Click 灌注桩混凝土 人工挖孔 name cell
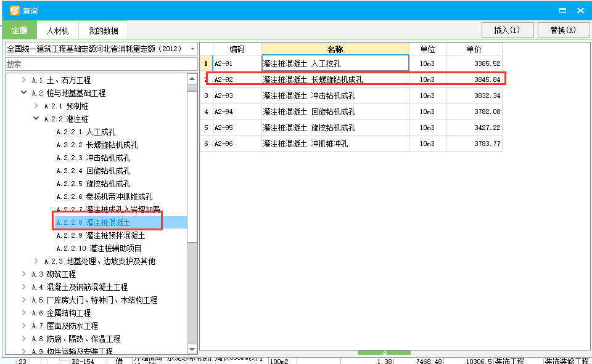The width and height of the screenshot is (592, 364). (x=335, y=63)
